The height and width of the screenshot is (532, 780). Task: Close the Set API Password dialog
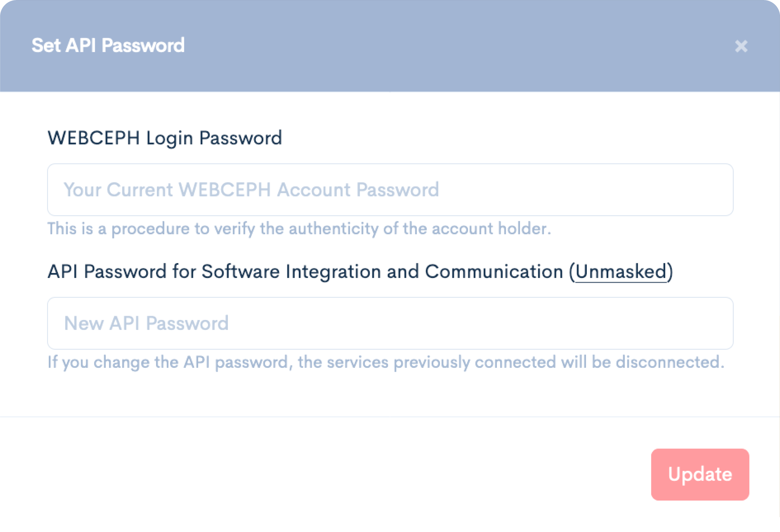741,46
